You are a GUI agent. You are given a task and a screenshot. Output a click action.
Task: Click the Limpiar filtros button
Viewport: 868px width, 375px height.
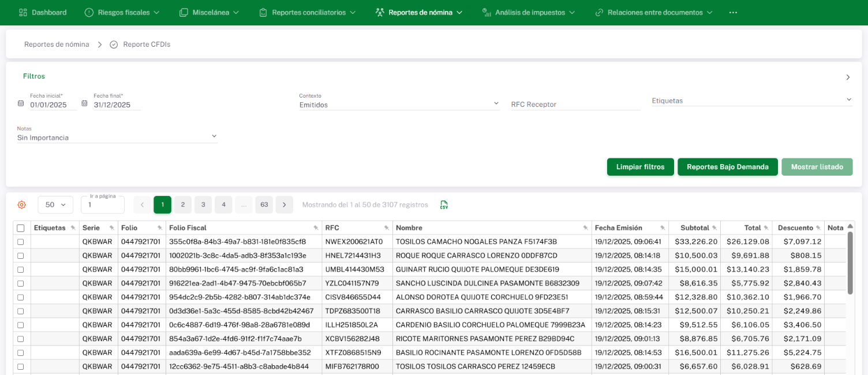(x=640, y=167)
